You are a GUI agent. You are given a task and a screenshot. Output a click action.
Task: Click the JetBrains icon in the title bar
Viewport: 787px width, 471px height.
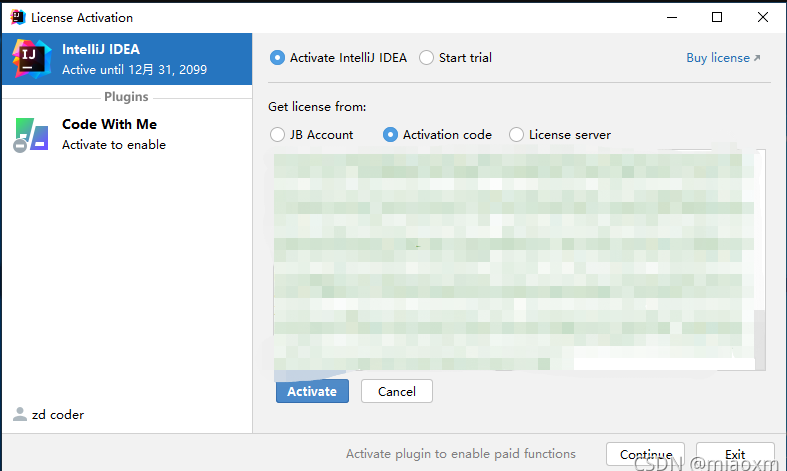click(x=18, y=17)
